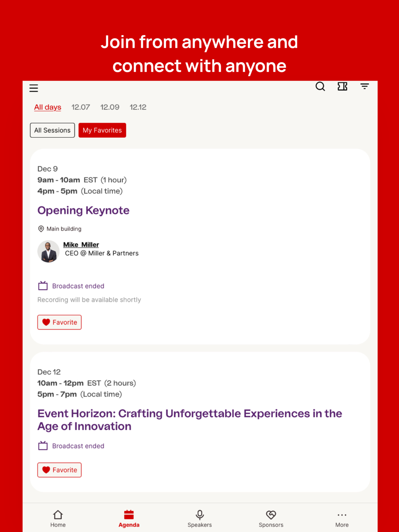Tap the broadcast TV icon under Event Horizon
The width and height of the screenshot is (399, 532).
pyautogui.click(x=43, y=446)
